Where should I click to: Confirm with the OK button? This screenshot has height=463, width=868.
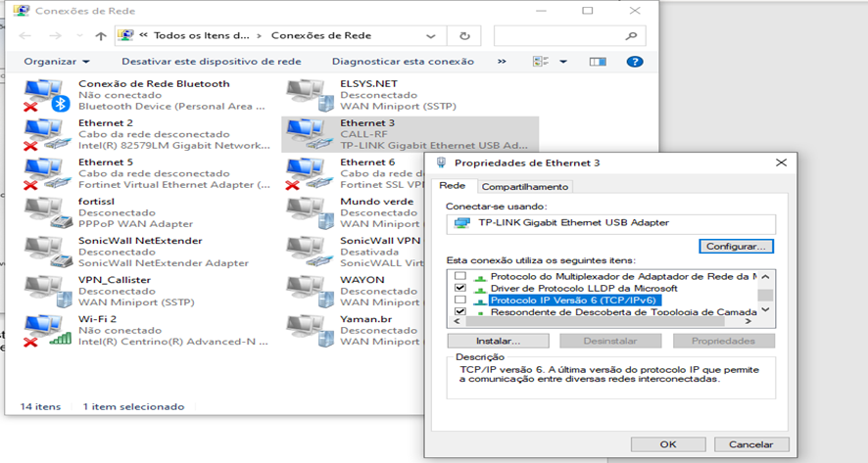click(668, 444)
